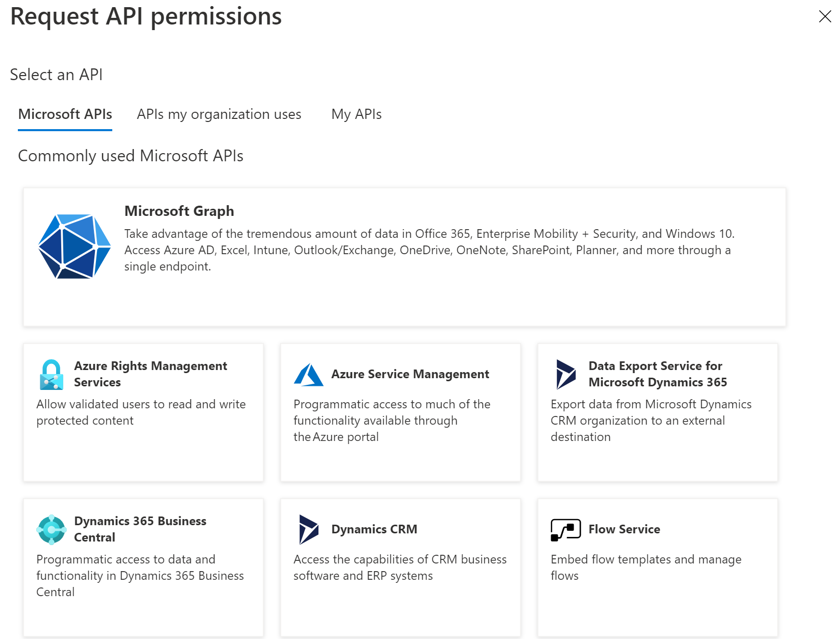Click the Azure Service Management triangle icon
This screenshot has width=840, height=639.
308,375
